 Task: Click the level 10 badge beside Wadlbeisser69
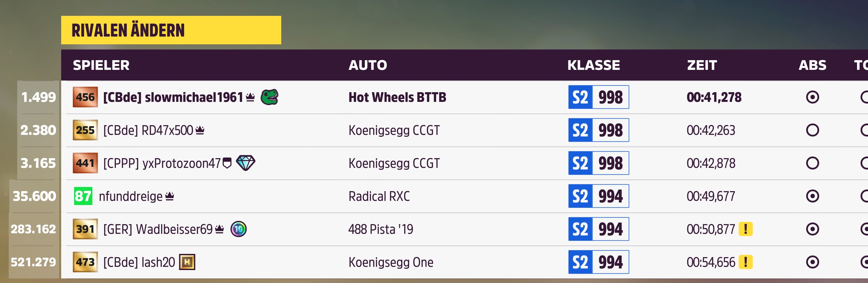pyautogui.click(x=238, y=229)
